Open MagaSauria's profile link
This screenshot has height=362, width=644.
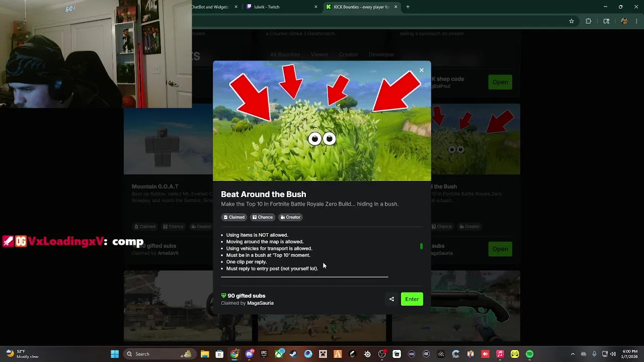pyautogui.click(x=260, y=303)
